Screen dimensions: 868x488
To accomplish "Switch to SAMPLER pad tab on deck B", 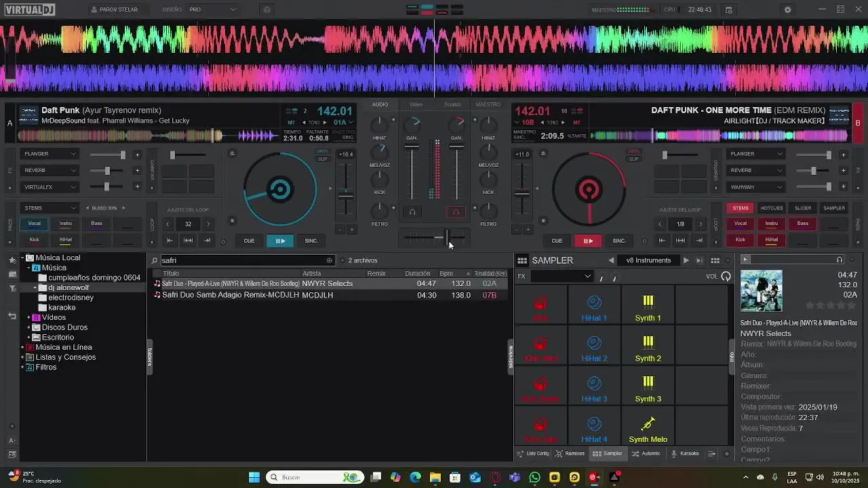I will pyautogui.click(x=834, y=208).
